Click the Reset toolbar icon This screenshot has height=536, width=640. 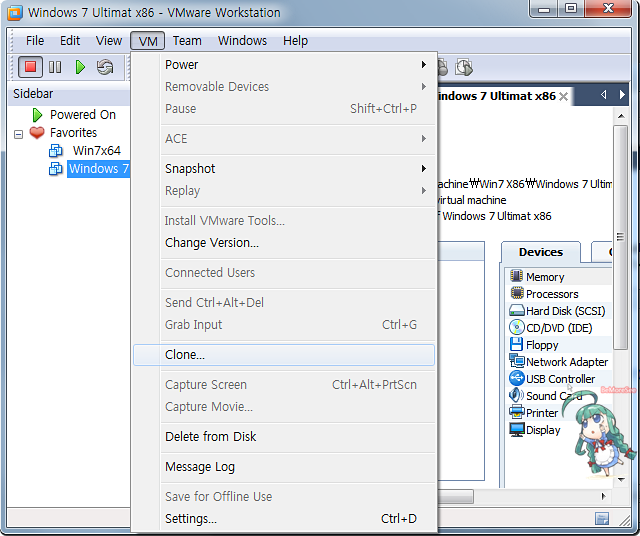pos(105,67)
